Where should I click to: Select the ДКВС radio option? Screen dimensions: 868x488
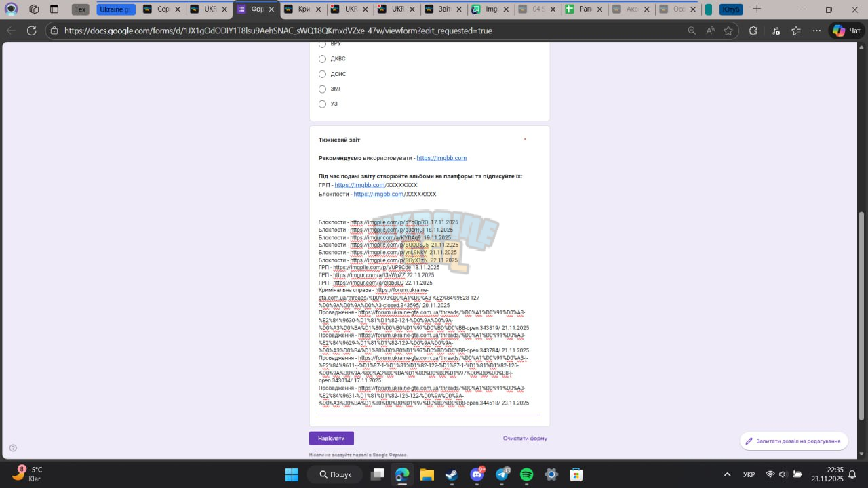pyautogui.click(x=322, y=59)
